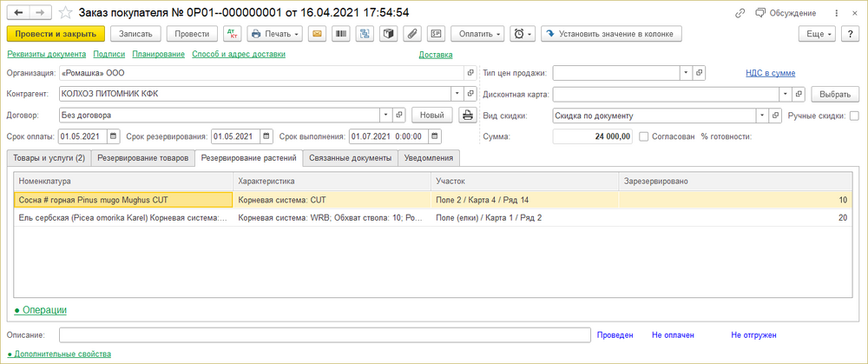Copy link using chain icon
This screenshot has width=868, height=364.
tap(740, 13)
